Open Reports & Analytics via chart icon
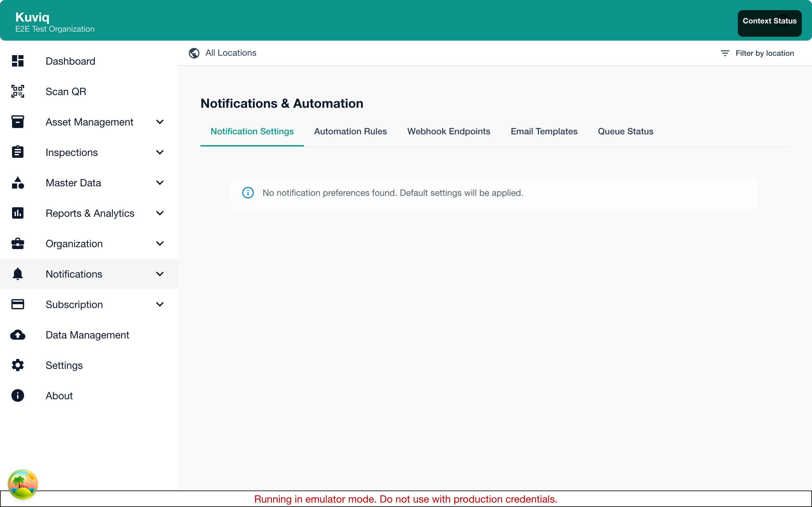Screen dimensions: 812x507 click(x=17, y=213)
